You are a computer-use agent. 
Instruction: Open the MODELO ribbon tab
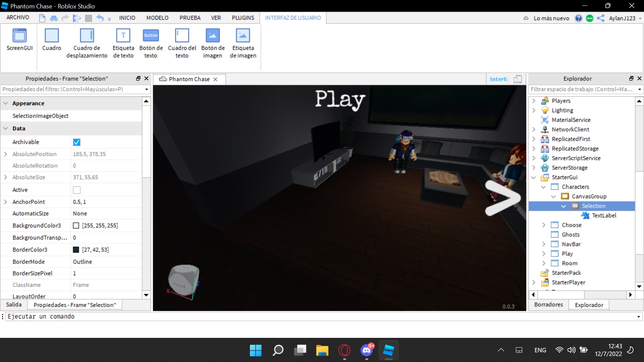pyautogui.click(x=157, y=18)
